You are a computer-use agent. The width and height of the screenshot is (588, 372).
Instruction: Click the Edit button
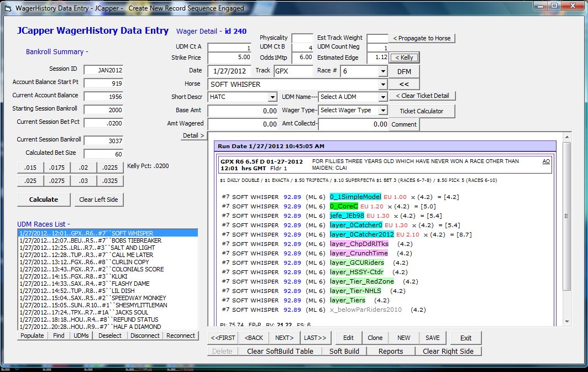[x=348, y=338]
